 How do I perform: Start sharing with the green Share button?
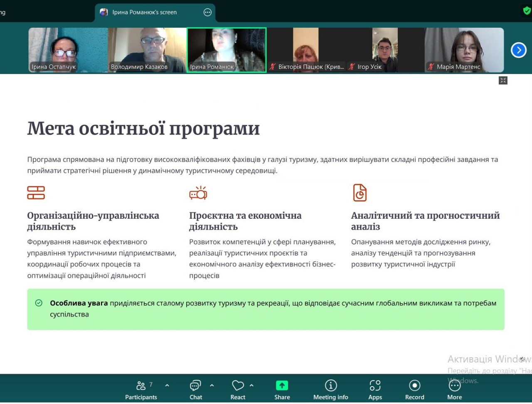point(282,390)
